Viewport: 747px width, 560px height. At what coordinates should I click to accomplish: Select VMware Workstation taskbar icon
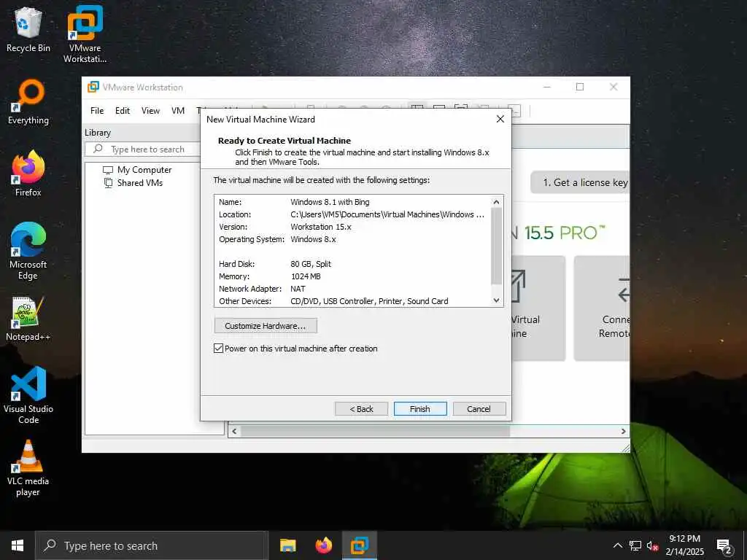click(360, 545)
